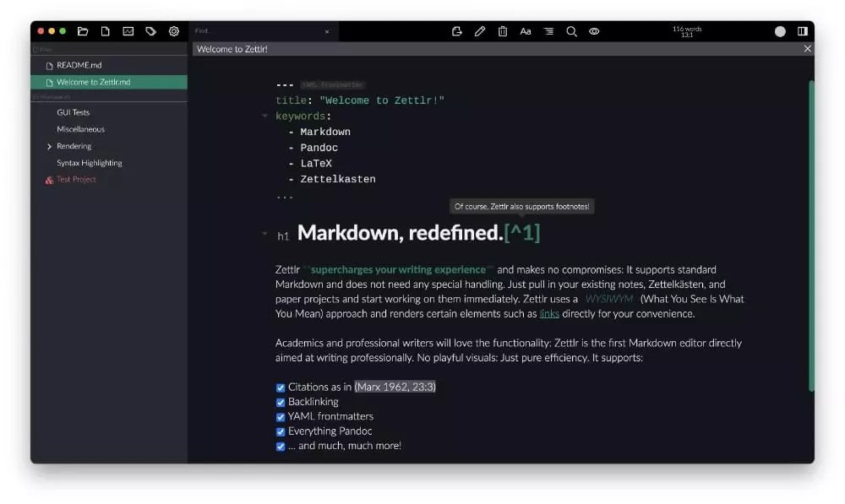The width and height of the screenshot is (845, 504).
Task: Collapse the keywords list in the frontmatter
Action: click(x=264, y=116)
